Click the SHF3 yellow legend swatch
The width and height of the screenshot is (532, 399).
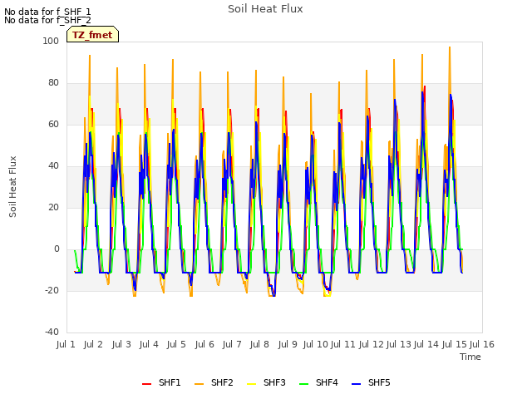point(251,384)
